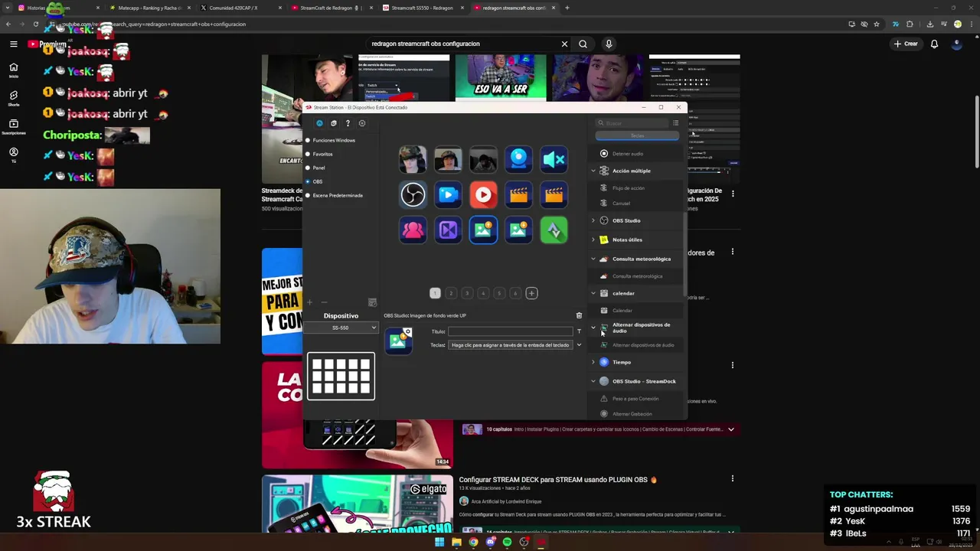This screenshot has width=980, height=551.
Task: Select the Teclas tab in actions panel
Action: [x=637, y=135]
